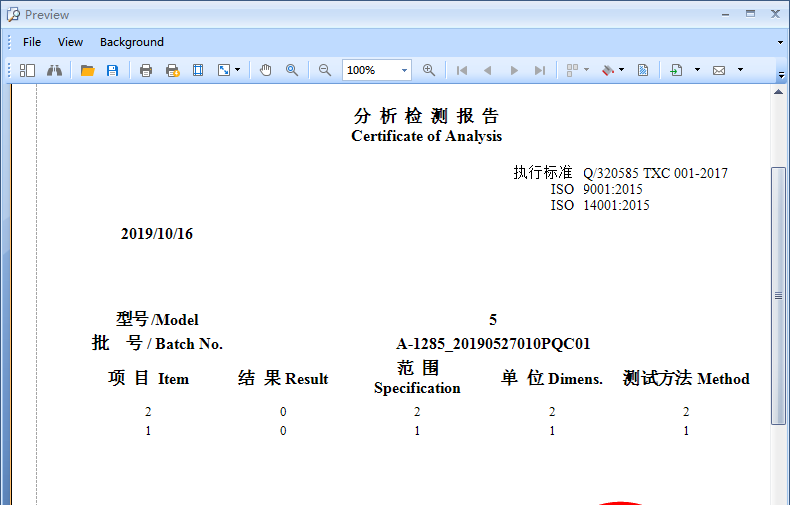Click the Export document icon
The height and width of the screenshot is (505, 790).
point(676,70)
